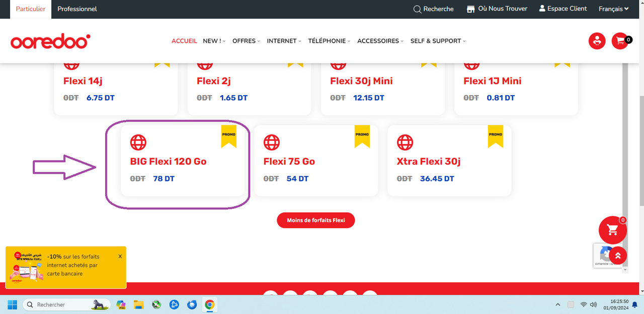Click the PROMO ribbon on Flexi 75 Go
Screen dimensions: 644x314
362,136
